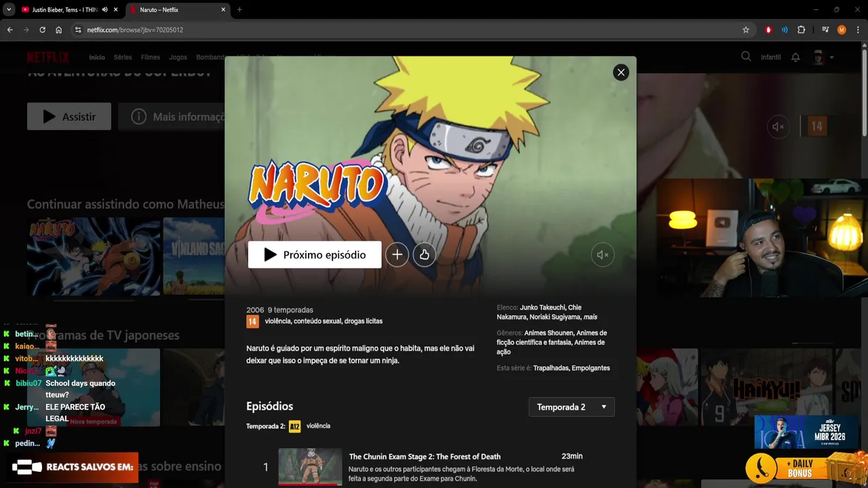Screen dimensions: 868x488
Task: Add Naruto to My List with plus icon
Action: click(397, 255)
